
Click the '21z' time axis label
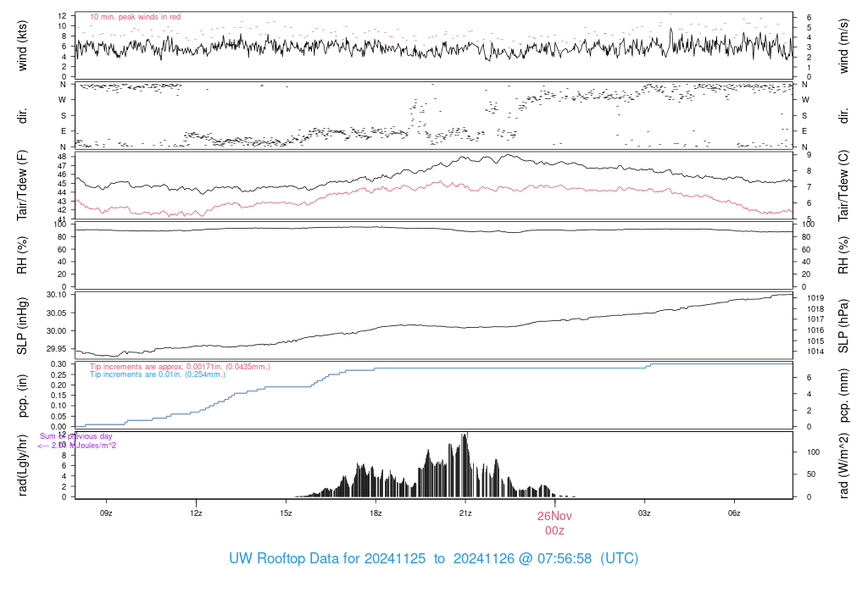tap(465, 513)
